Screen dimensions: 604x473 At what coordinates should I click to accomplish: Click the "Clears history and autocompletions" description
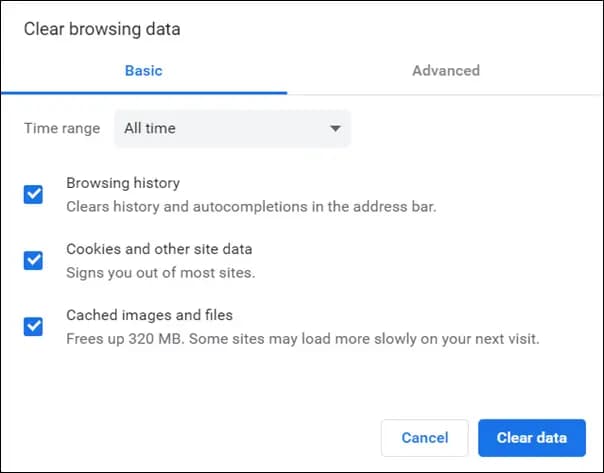tap(251, 207)
